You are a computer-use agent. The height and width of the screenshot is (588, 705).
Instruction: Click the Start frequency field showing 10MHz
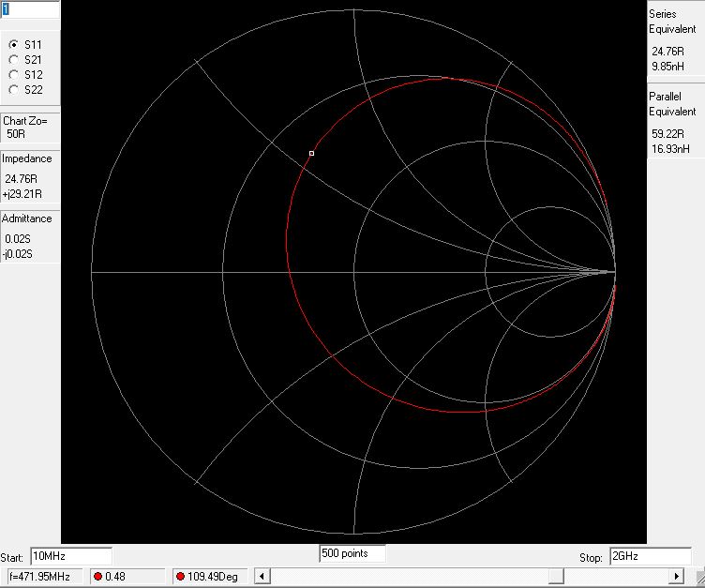coord(71,556)
